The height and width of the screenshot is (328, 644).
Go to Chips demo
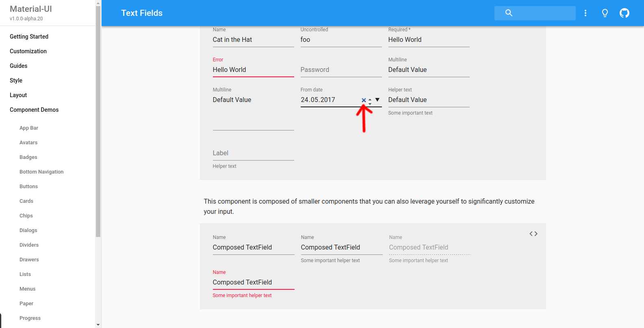pos(26,216)
